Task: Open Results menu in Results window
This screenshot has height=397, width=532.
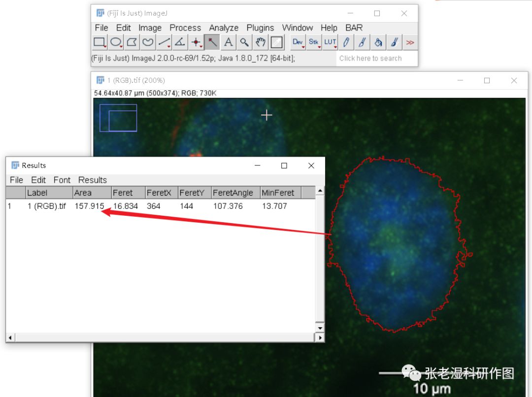Action: coord(93,180)
